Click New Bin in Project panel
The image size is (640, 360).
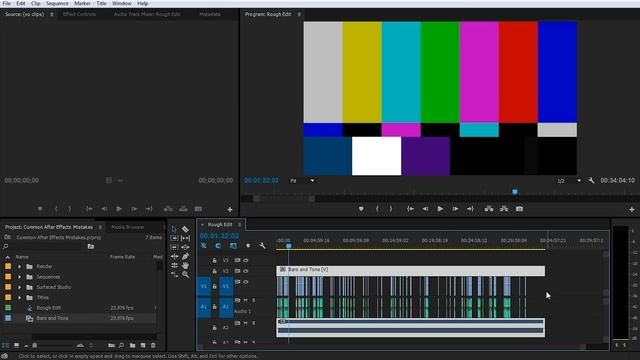(x=132, y=345)
